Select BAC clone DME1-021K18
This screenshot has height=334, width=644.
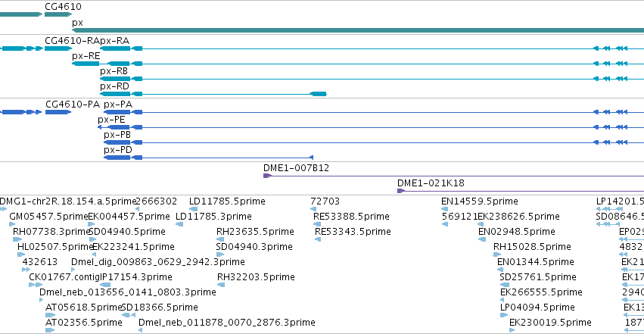(x=521, y=191)
